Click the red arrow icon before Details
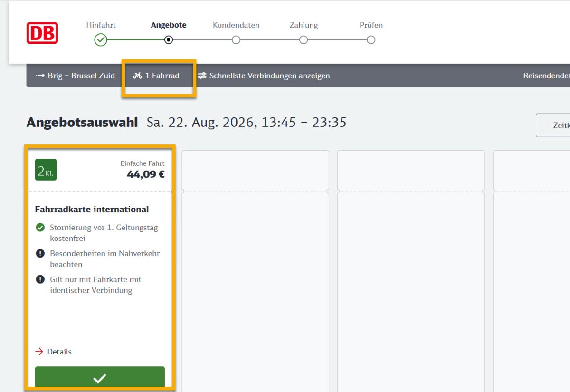This screenshot has height=392, width=570. 39,352
